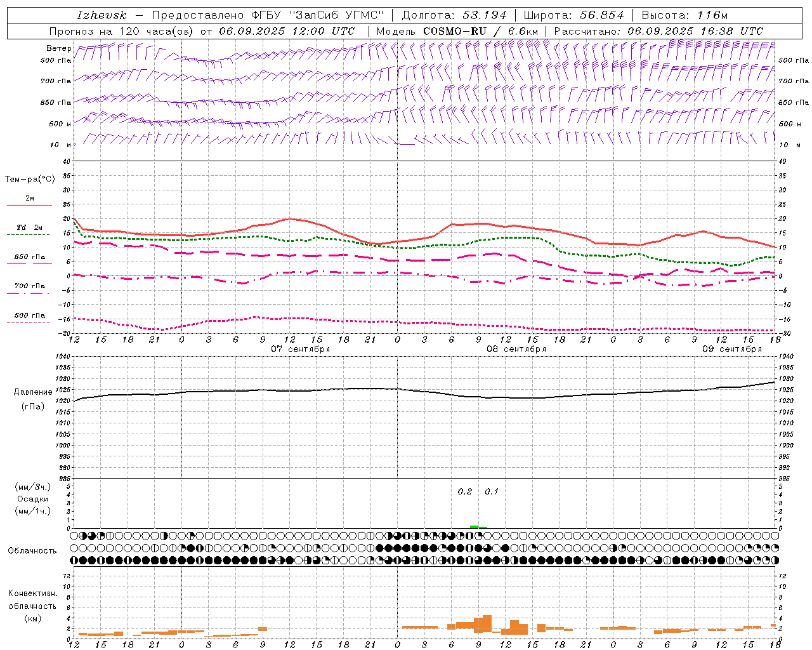The width and height of the screenshot is (812, 650).
Task: Click the Давление pressure label
Action: [x=32, y=392]
